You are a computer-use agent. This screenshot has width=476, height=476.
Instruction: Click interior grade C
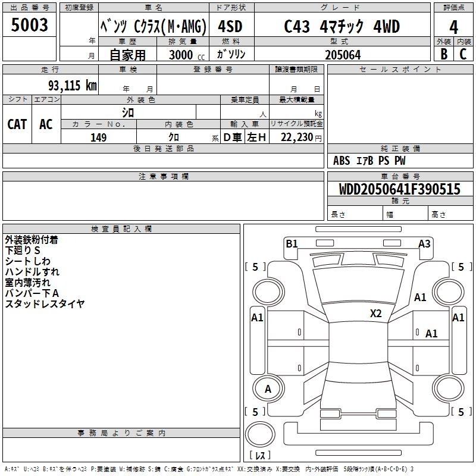pos(463,54)
